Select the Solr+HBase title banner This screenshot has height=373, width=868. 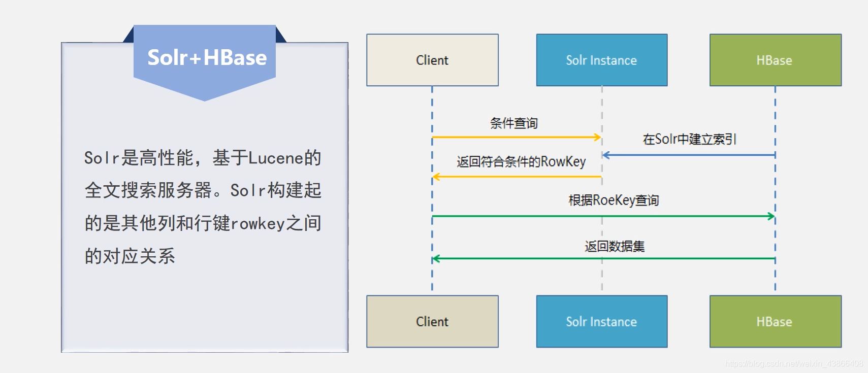[x=205, y=62]
